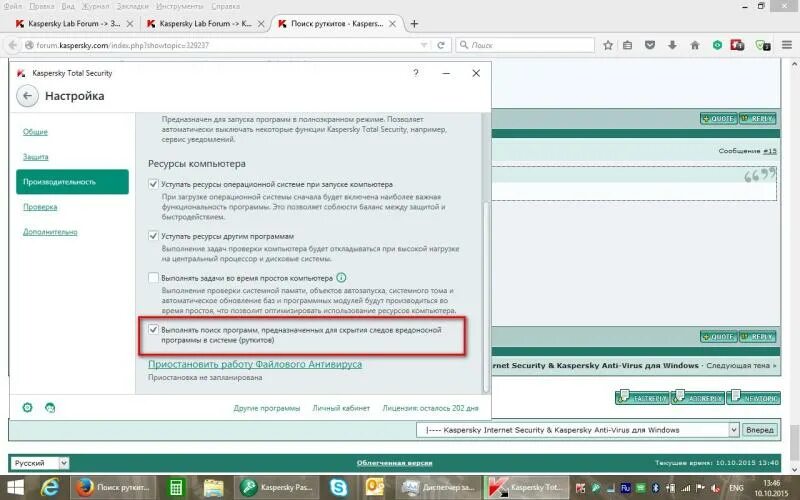Open Firefox bookmarks list icon

(628, 45)
